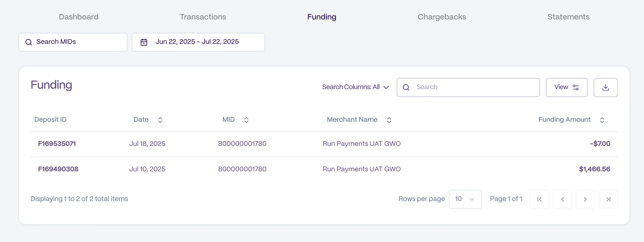Open the Rows per page dropdown

click(x=465, y=199)
